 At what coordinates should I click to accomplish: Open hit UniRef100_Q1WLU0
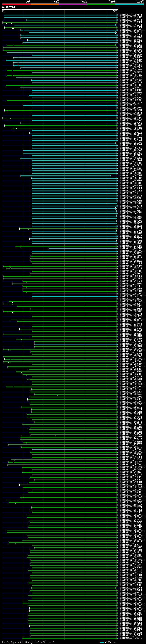[131, 17]
